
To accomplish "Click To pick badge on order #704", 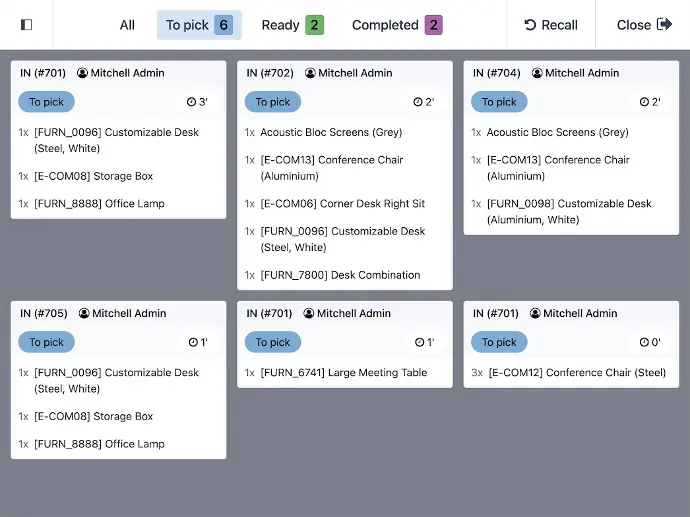I will (x=499, y=102).
